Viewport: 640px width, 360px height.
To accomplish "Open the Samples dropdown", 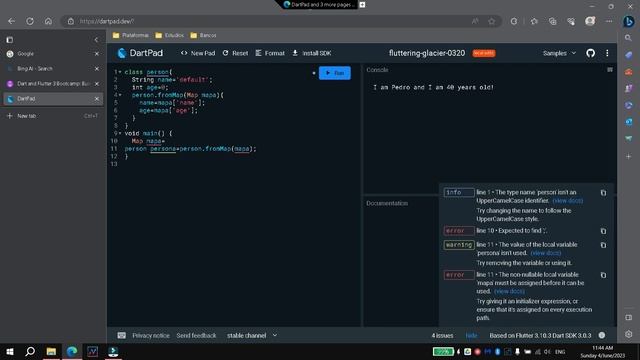I will (x=559, y=53).
